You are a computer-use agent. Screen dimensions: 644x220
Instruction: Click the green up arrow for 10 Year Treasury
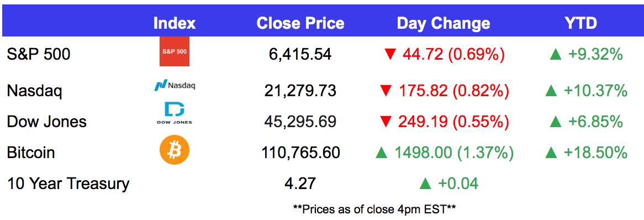pos(425,184)
